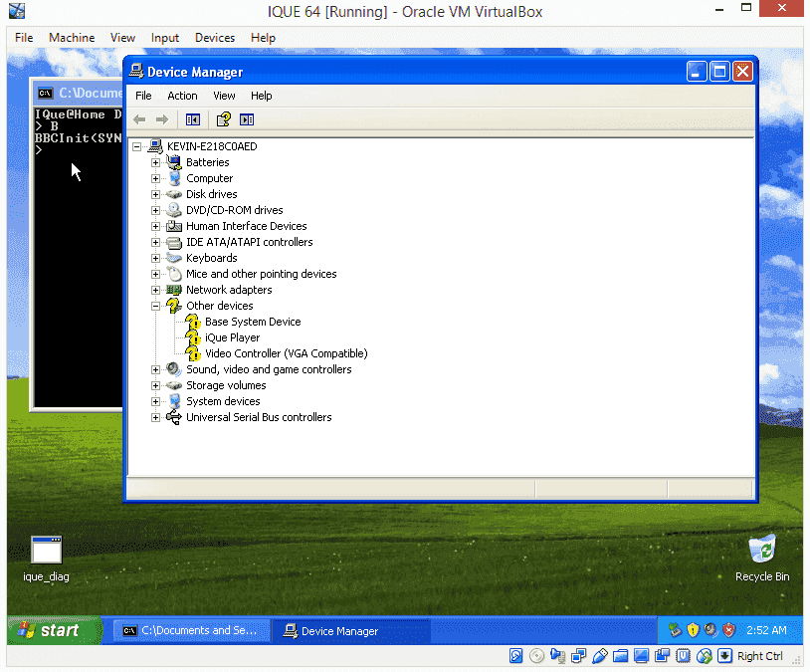This screenshot has width=810, height=672.
Task: Click the Universal Serial Bus controllers icon
Action: 173,417
